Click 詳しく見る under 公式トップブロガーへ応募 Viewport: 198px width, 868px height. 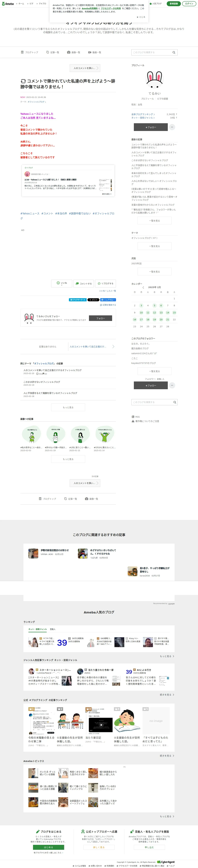[99, 847]
